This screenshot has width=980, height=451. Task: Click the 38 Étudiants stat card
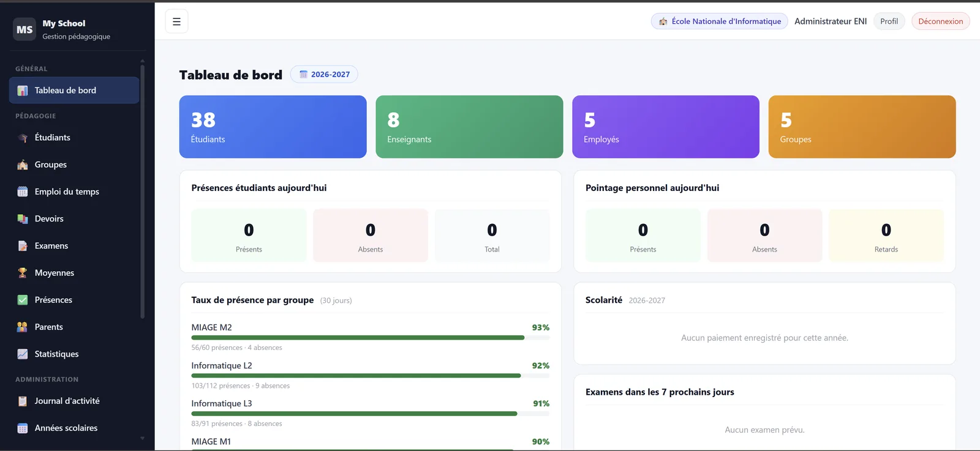tap(273, 127)
